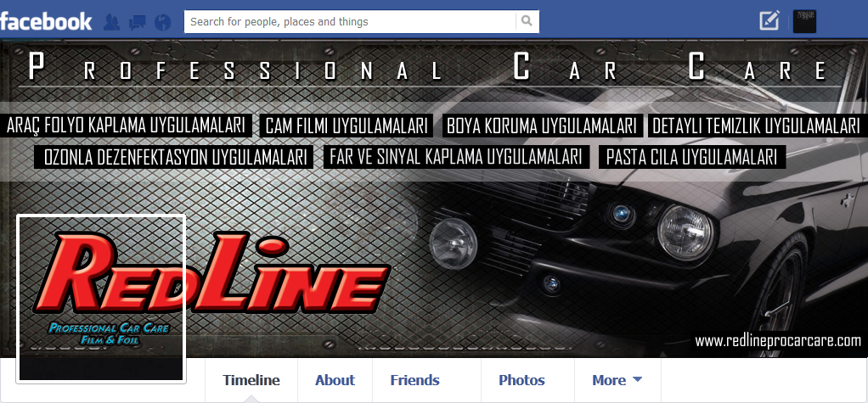The image size is (868, 403).
Task: Click the www.redlineprocarcare.com text on cover
Action: click(778, 341)
